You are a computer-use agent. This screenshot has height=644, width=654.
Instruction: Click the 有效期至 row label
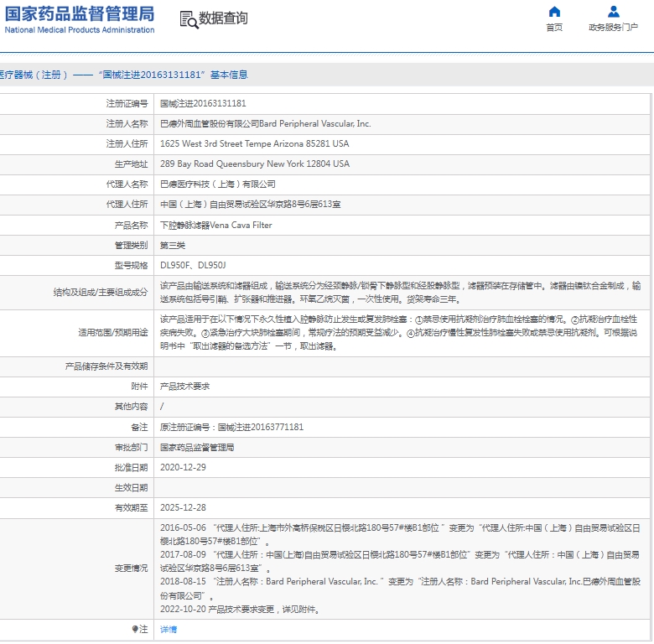131,507
